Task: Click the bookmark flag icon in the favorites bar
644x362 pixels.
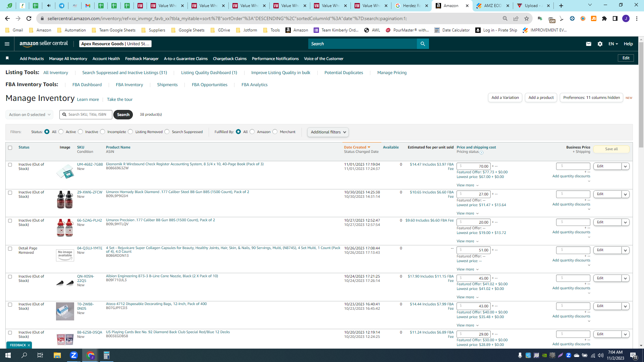Action: coord(7,58)
